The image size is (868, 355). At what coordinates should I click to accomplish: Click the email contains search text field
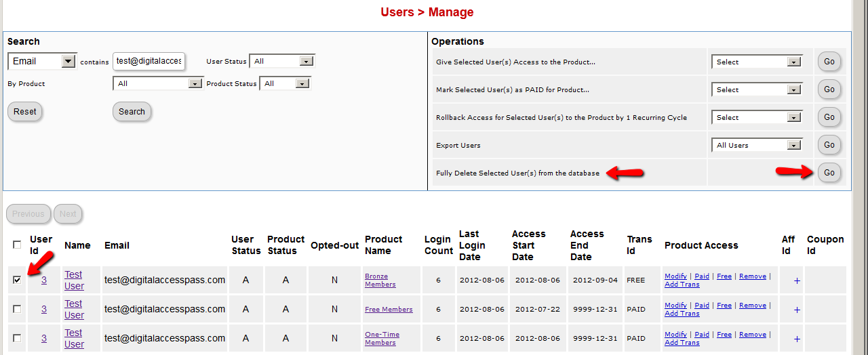(x=149, y=61)
